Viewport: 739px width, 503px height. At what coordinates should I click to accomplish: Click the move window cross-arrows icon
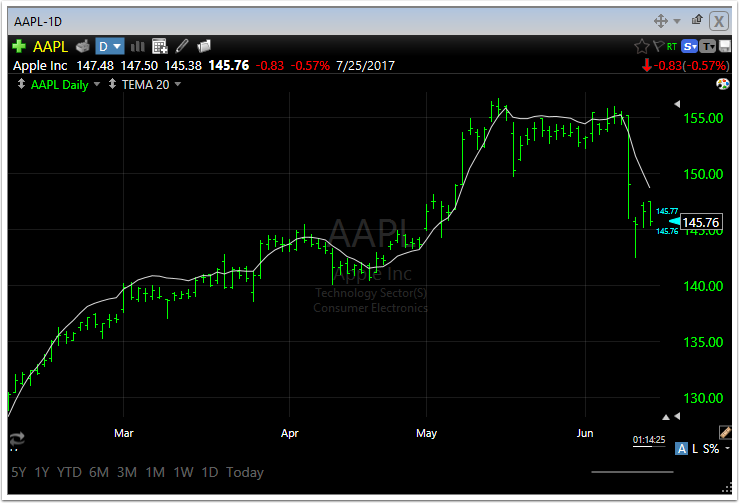coord(661,21)
